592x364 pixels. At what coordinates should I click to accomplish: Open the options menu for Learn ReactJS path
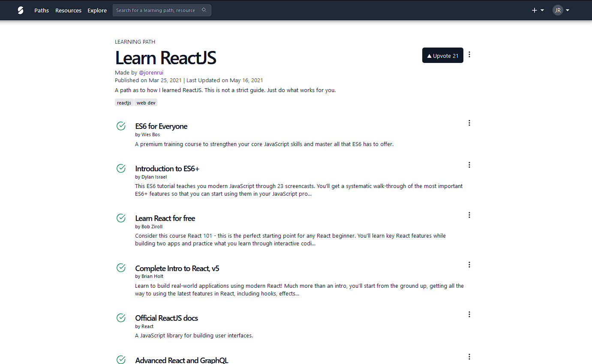[x=469, y=55]
